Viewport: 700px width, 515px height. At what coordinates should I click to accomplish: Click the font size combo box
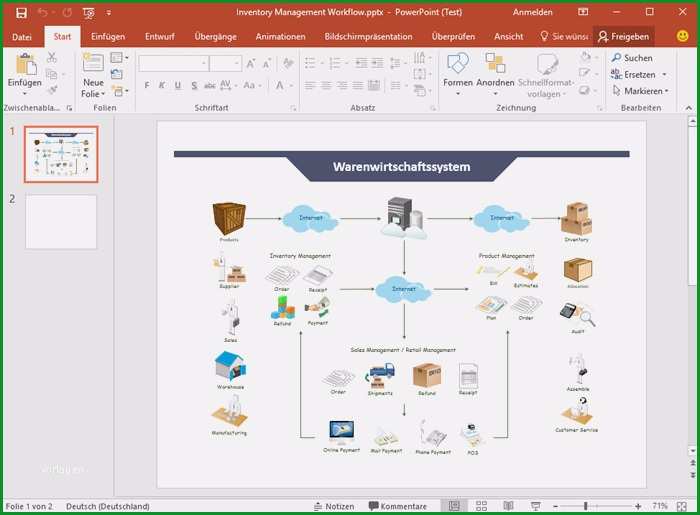coord(225,63)
